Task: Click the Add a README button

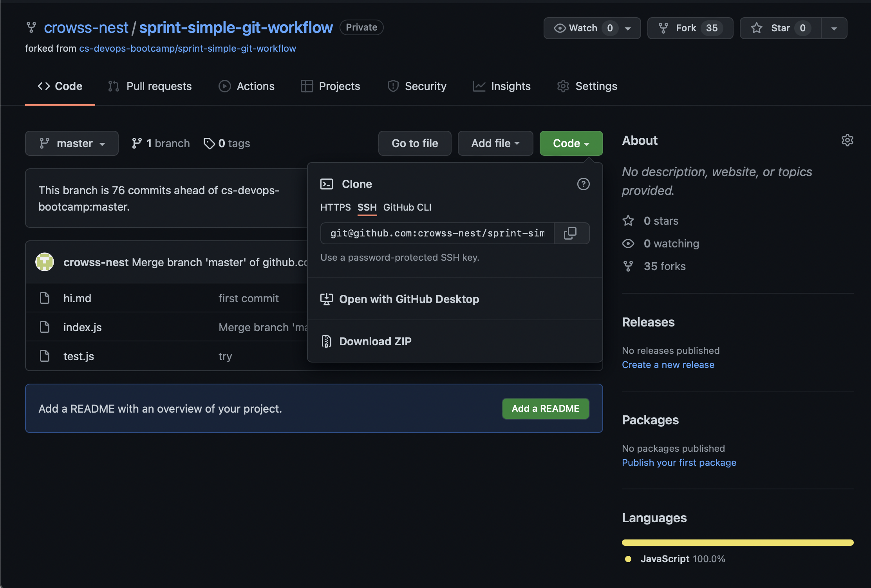Action: click(546, 409)
